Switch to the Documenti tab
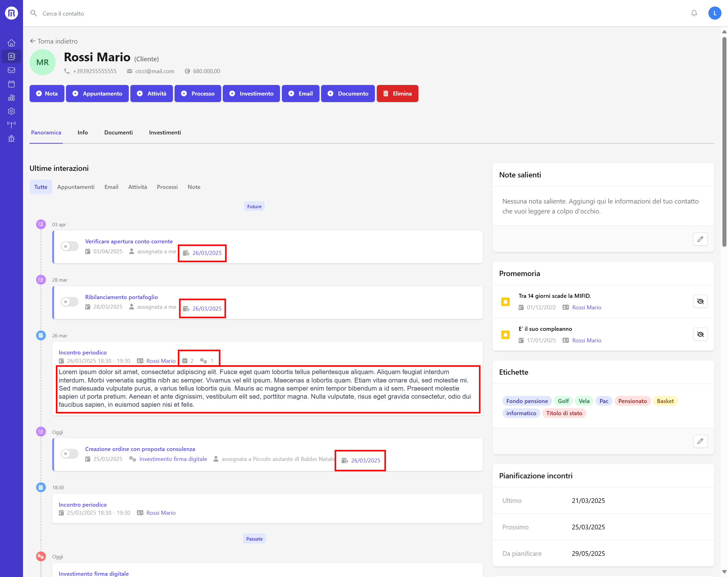The height and width of the screenshot is (577, 728). 119,133
